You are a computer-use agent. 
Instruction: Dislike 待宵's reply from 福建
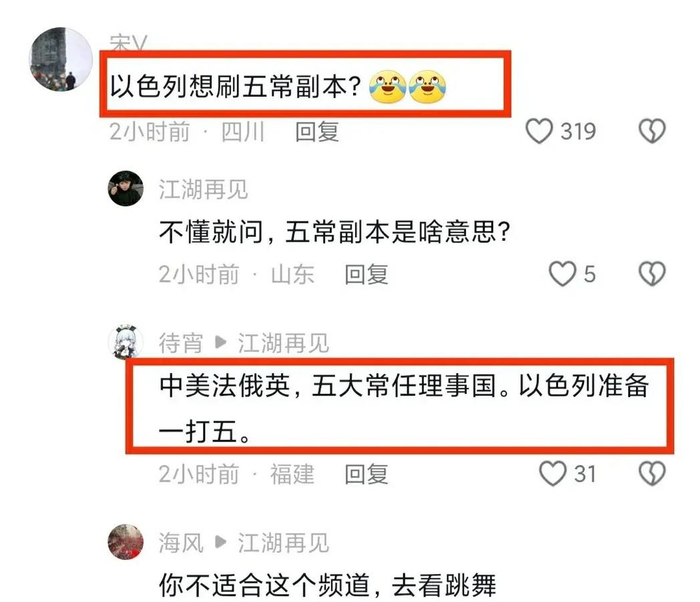pyautogui.click(x=652, y=473)
